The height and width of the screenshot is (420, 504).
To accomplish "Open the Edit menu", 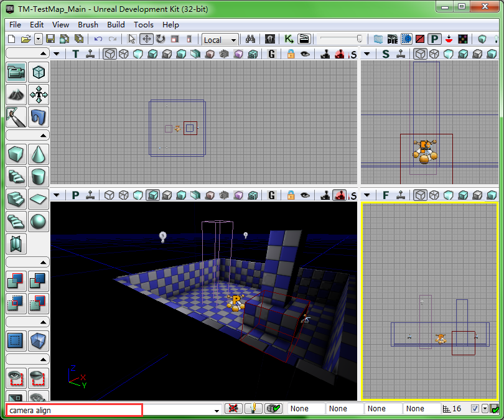I will click(x=37, y=25).
